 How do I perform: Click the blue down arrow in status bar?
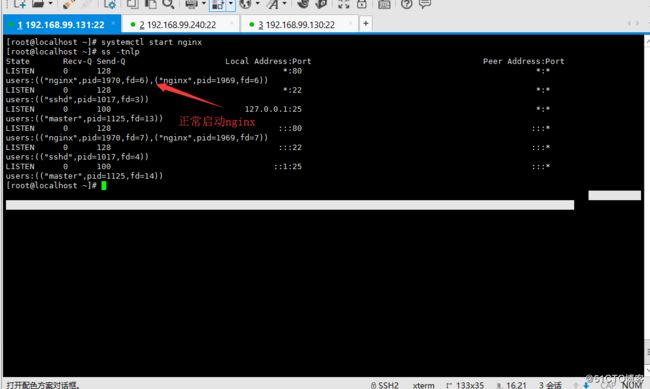coord(586,385)
